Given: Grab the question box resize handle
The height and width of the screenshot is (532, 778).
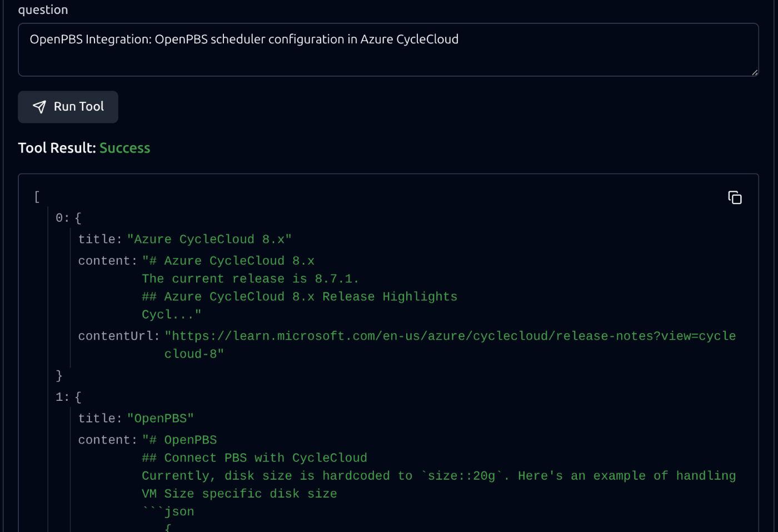Looking at the screenshot, I should [755, 72].
